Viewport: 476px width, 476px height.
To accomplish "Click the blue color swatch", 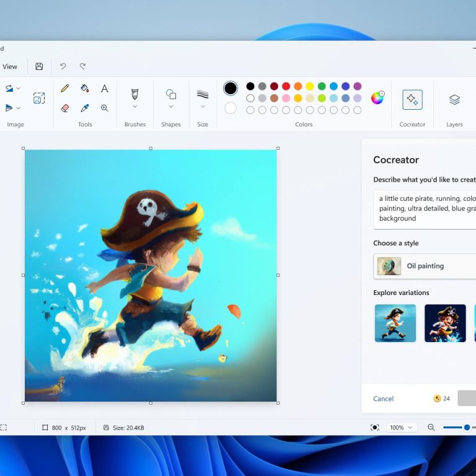I will (x=333, y=86).
